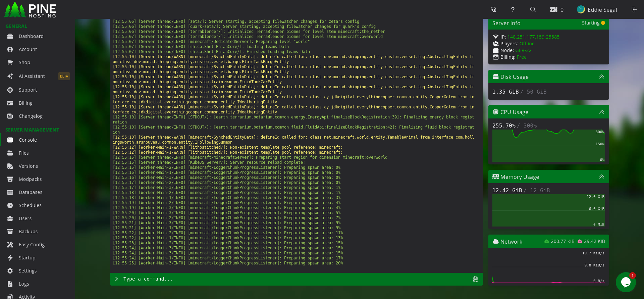Click the 'Server Info' panel header

(x=549, y=23)
